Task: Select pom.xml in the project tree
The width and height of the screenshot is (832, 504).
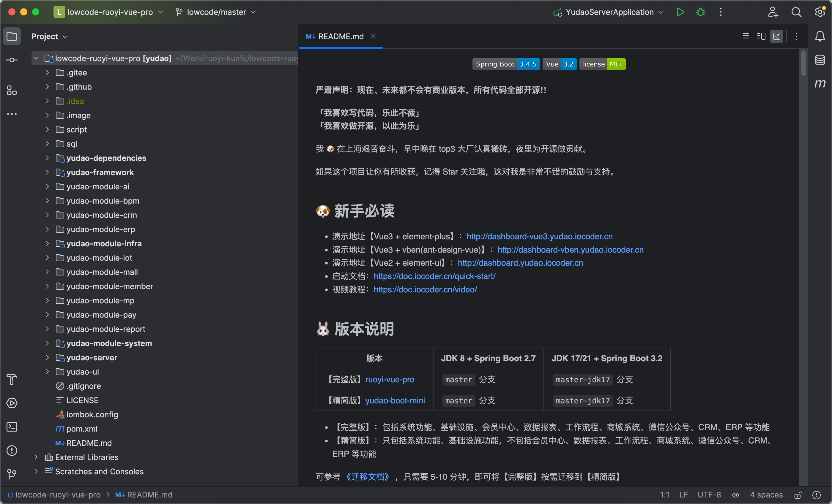Action: click(x=82, y=428)
